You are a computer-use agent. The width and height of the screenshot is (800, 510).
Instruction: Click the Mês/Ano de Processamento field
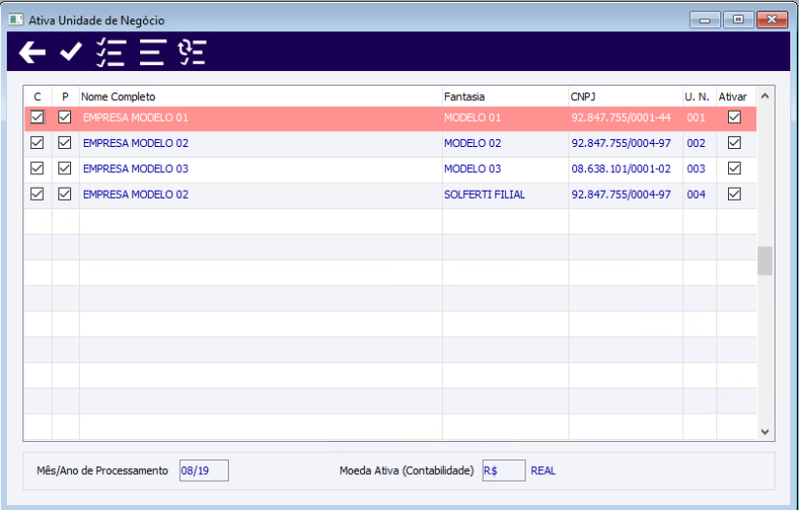[204, 470]
